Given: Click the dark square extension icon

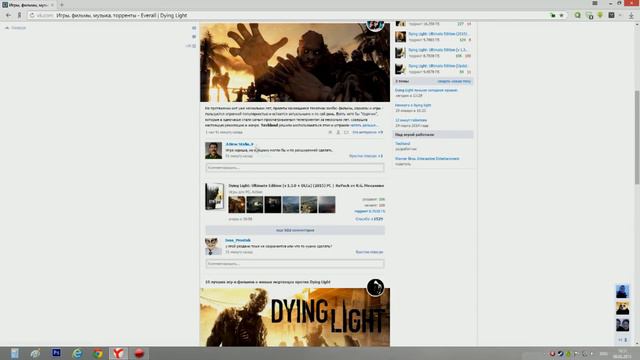Looking at the screenshot, I should pos(611,16).
